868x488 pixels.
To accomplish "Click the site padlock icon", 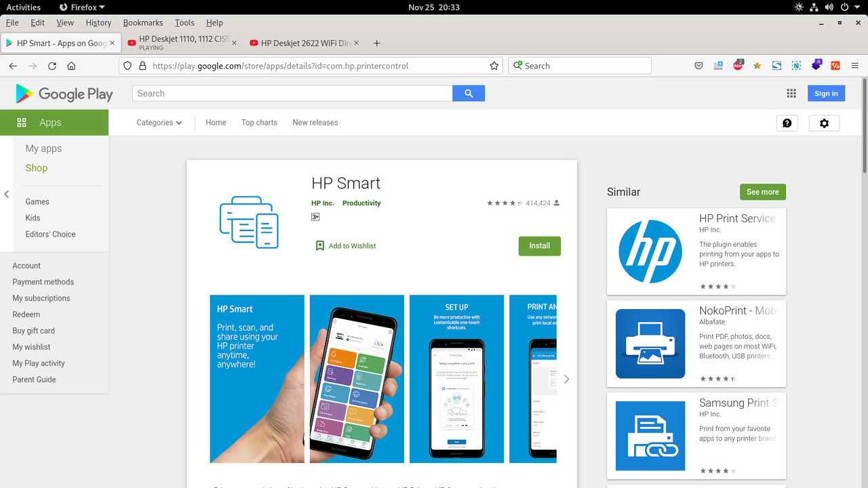I will click(142, 66).
